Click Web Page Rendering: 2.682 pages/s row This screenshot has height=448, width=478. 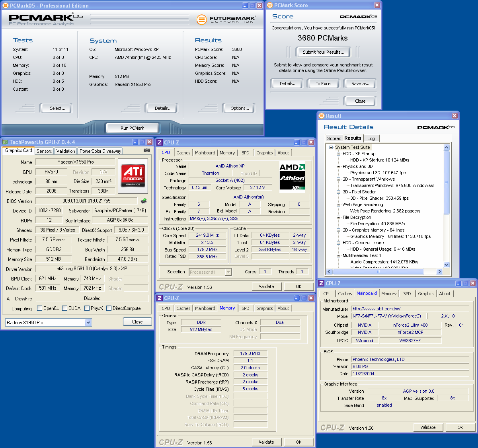(x=385, y=211)
